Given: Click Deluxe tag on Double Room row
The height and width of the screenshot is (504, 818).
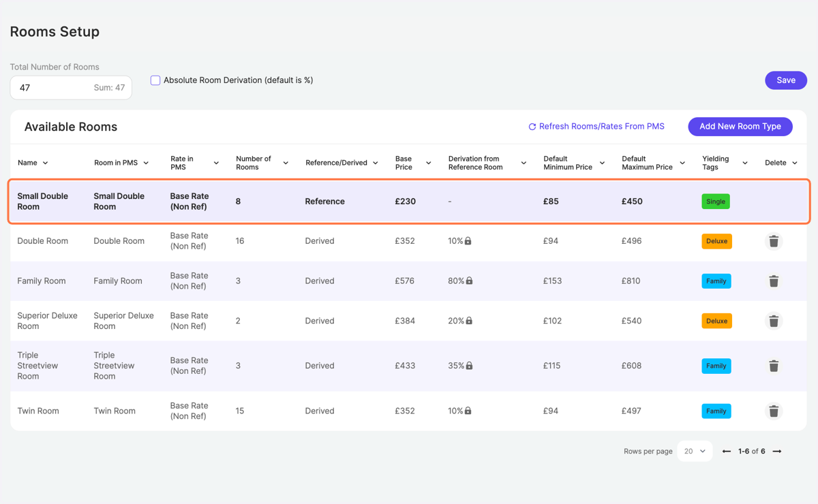Looking at the screenshot, I should tap(717, 241).
